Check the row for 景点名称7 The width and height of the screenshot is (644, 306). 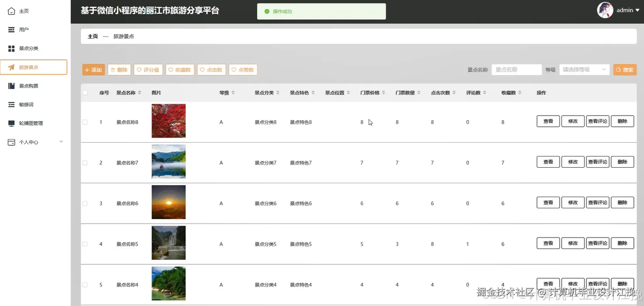[85, 163]
